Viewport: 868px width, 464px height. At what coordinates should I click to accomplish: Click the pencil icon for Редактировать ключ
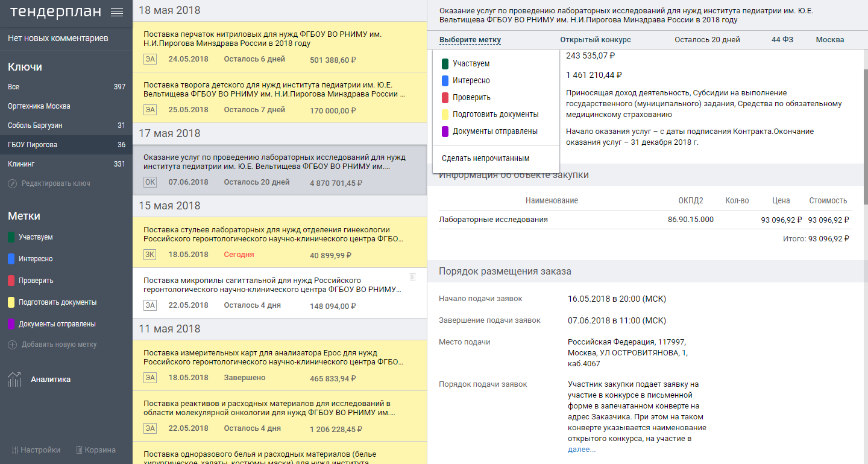[x=13, y=183]
